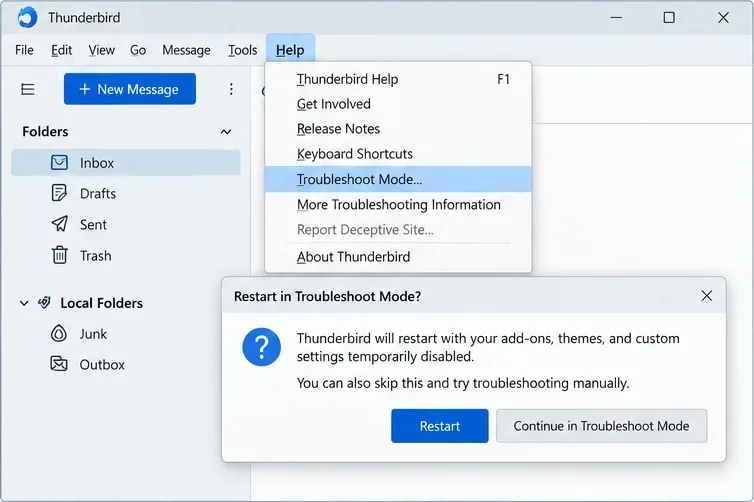Open the File menu
Viewport: 754px width, 502px height.
(25, 50)
